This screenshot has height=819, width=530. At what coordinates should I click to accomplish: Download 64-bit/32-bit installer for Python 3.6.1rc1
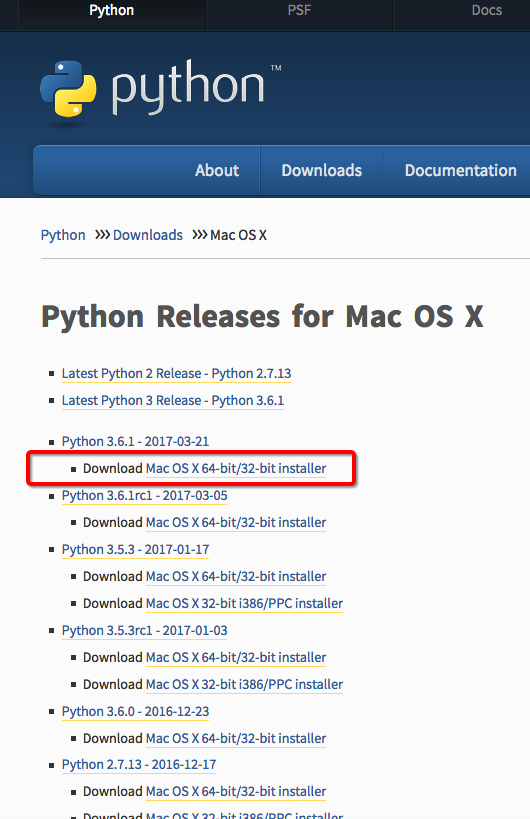pos(236,523)
